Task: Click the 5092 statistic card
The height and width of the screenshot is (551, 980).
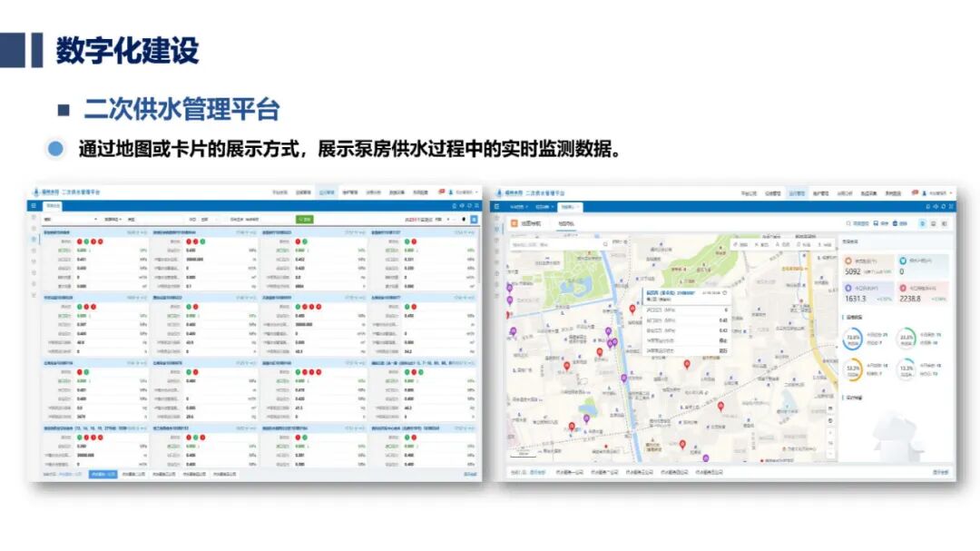Action: (x=868, y=266)
